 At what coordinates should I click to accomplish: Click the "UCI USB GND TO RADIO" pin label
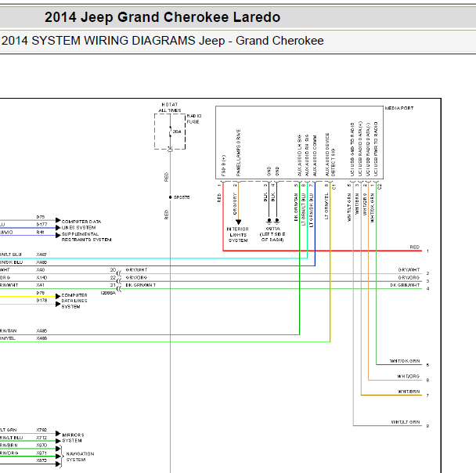coord(352,149)
